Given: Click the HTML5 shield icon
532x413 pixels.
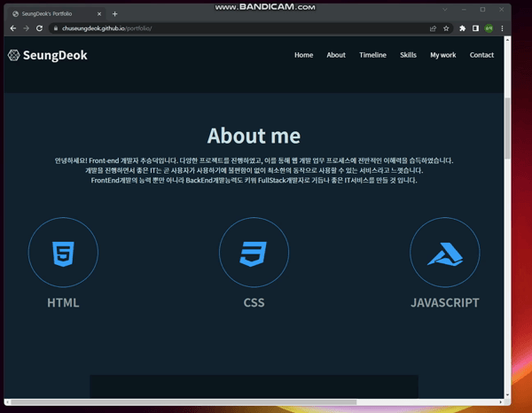Looking at the screenshot, I should click(x=63, y=254).
